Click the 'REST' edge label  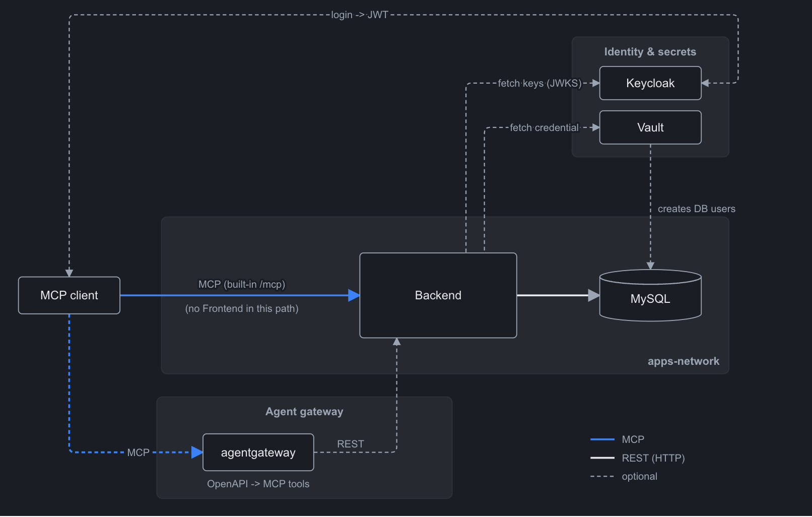pyautogui.click(x=351, y=444)
